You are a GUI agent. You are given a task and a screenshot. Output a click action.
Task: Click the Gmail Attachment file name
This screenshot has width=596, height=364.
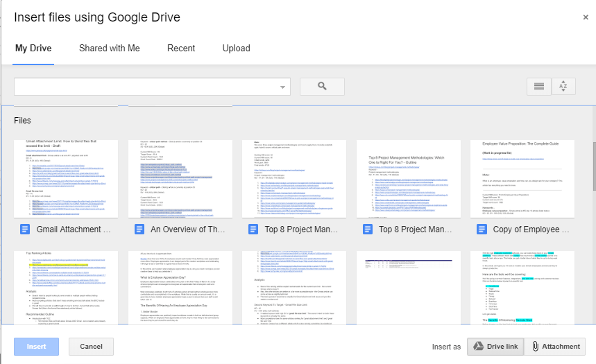point(74,229)
